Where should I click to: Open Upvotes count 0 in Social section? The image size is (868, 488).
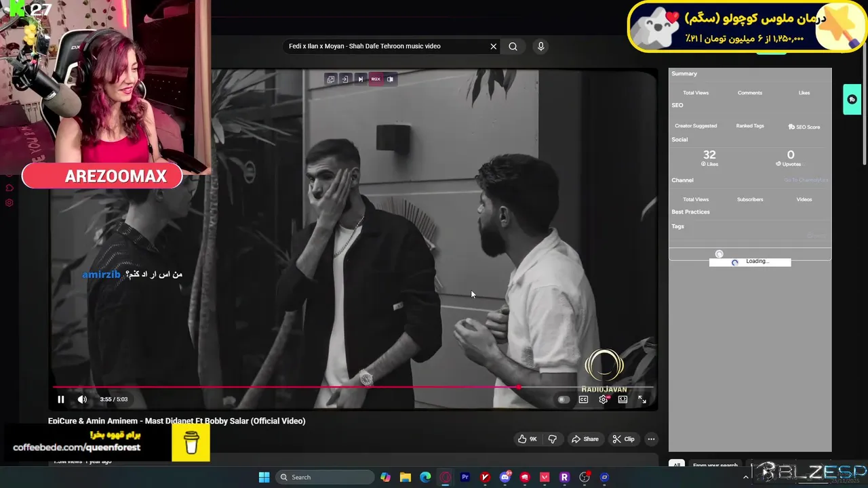pyautogui.click(x=790, y=158)
